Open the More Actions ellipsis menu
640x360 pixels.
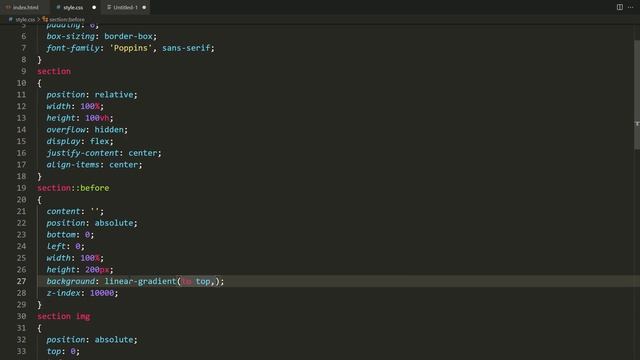(x=631, y=7)
